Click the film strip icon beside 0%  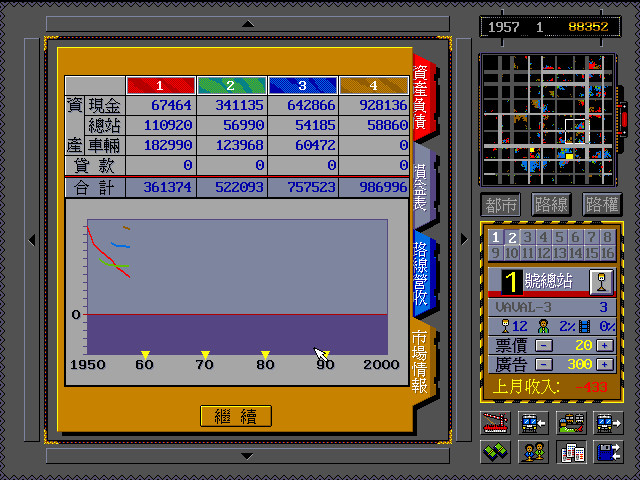(584, 326)
